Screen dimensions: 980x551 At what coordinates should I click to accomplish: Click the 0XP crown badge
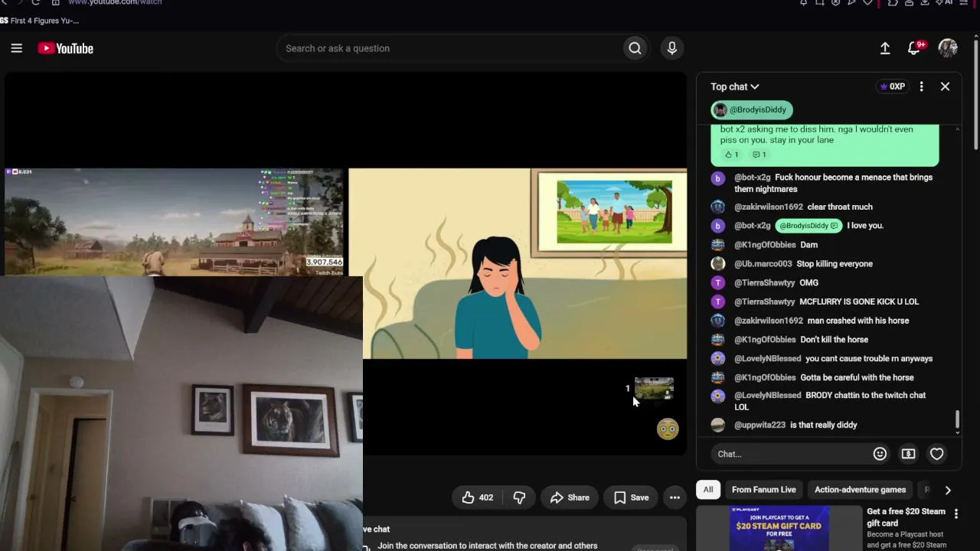tap(893, 86)
